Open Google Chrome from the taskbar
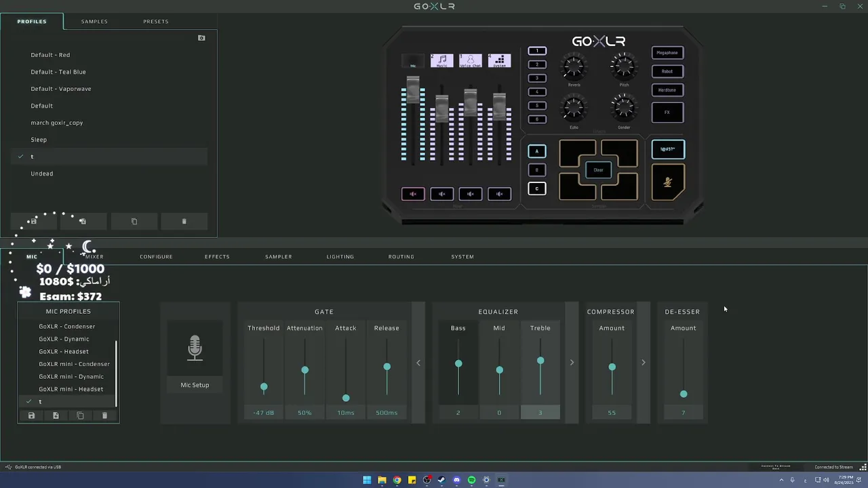This screenshot has height=488, width=868. [397, 480]
